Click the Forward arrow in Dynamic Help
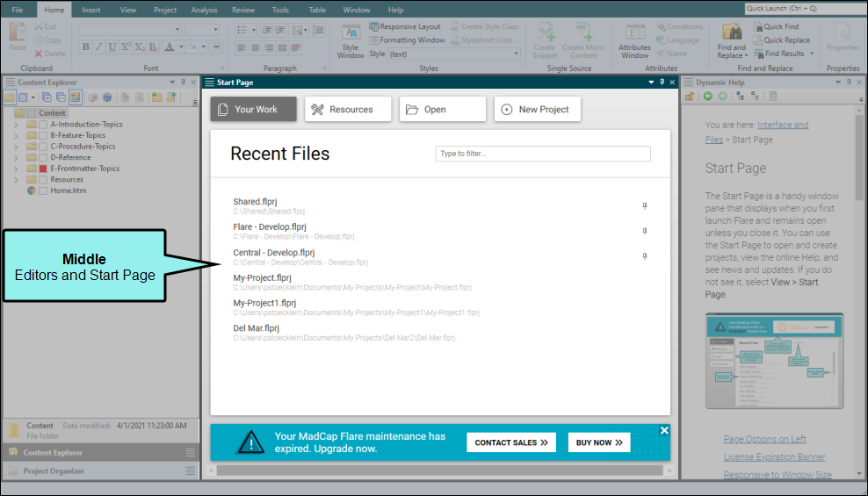The width and height of the screenshot is (868, 496). [722, 97]
